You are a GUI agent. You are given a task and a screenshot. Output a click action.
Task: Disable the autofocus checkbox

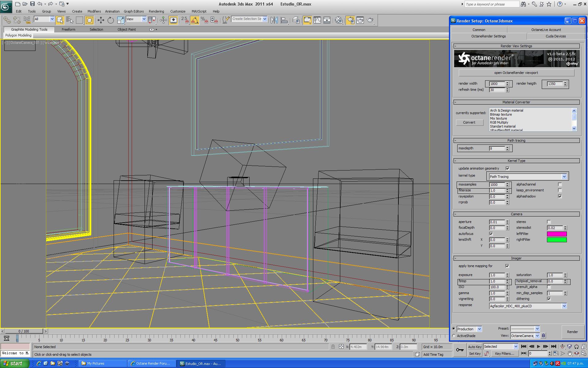pos(491,234)
